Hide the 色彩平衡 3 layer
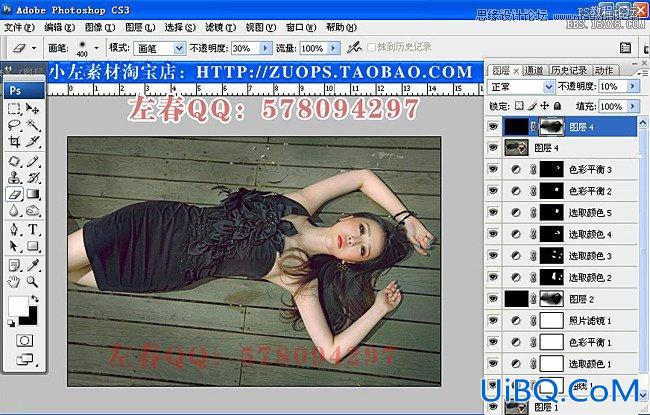The height and width of the screenshot is (415, 650). 493,169
